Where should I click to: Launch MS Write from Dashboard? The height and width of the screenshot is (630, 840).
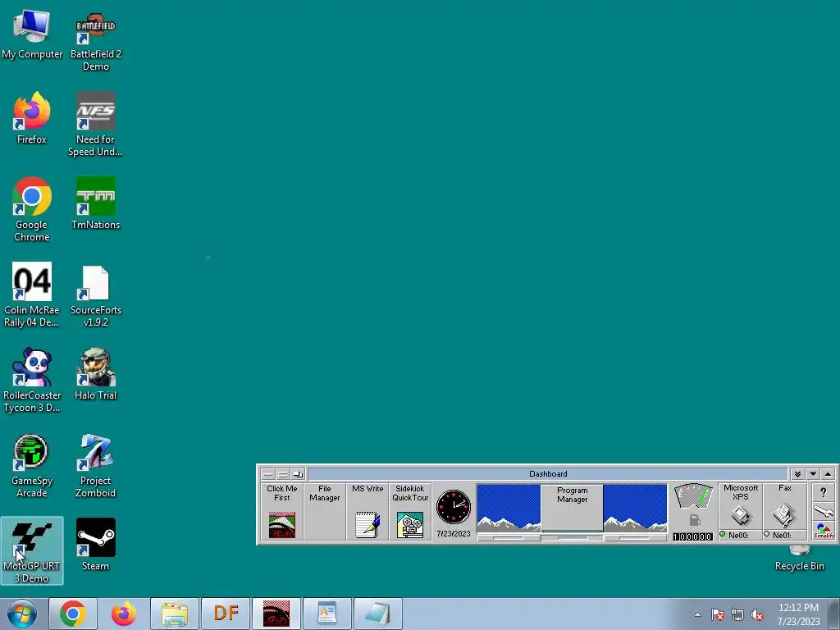click(367, 512)
